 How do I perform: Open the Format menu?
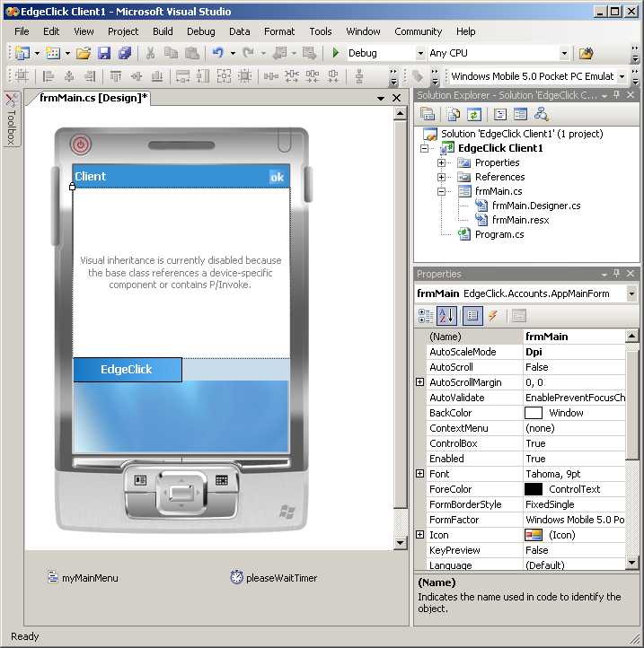[x=279, y=31]
